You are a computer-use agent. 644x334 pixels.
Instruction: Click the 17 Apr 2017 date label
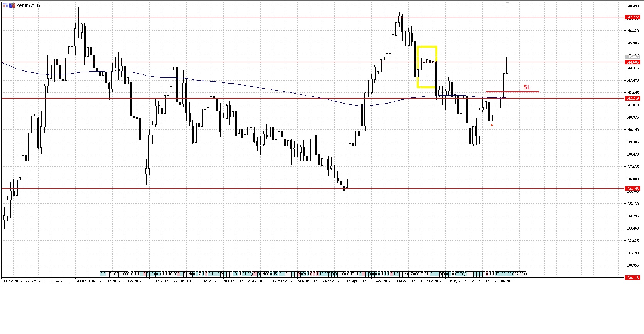pos(356,281)
